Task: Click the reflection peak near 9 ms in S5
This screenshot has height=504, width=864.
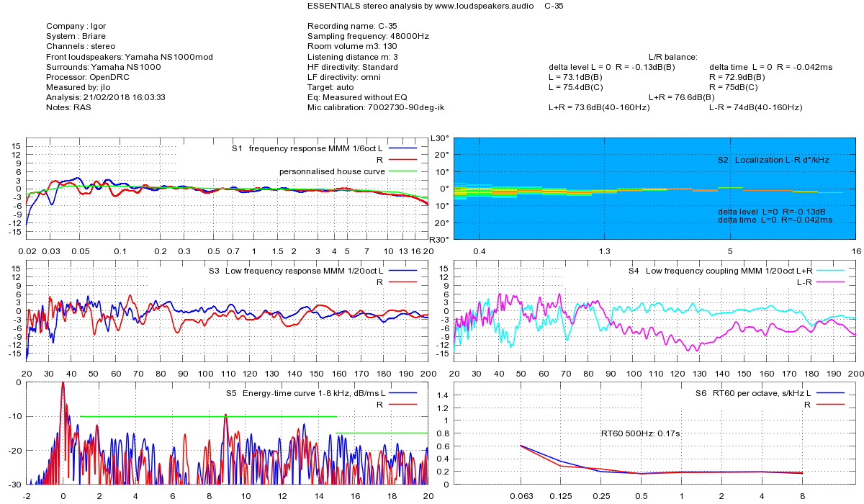Action: 225,416
